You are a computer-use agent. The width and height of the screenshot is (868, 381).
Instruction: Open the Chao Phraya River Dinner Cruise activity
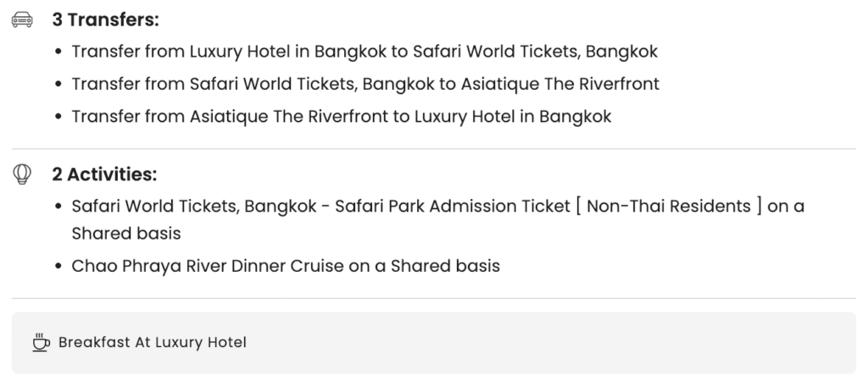pyautogui.click(x=286, y=266)
